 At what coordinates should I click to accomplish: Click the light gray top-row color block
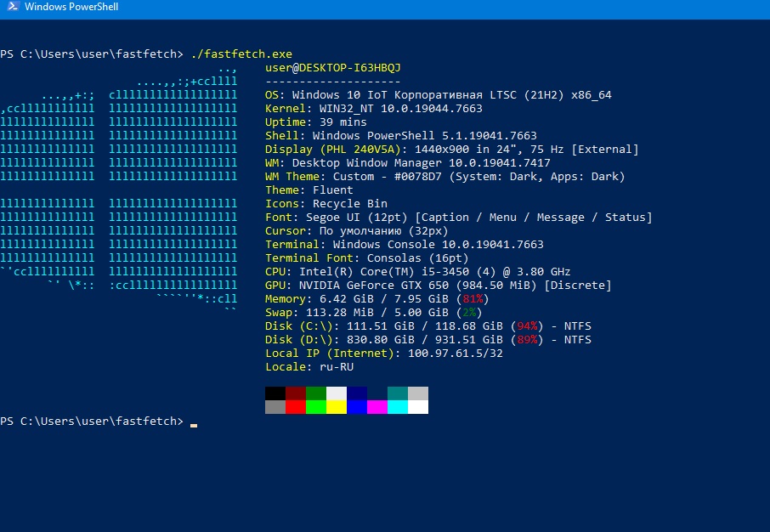[418, 393]
